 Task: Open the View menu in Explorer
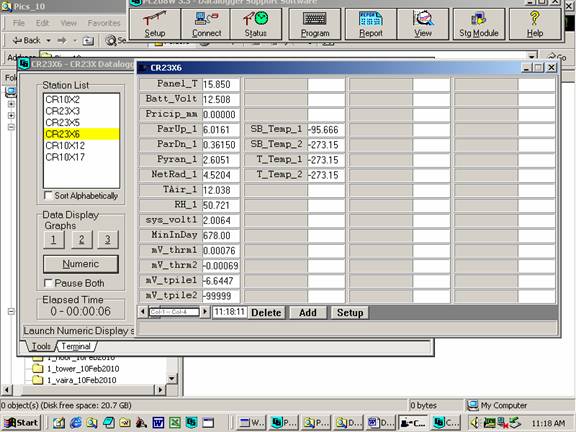click(x=69, y=23)
